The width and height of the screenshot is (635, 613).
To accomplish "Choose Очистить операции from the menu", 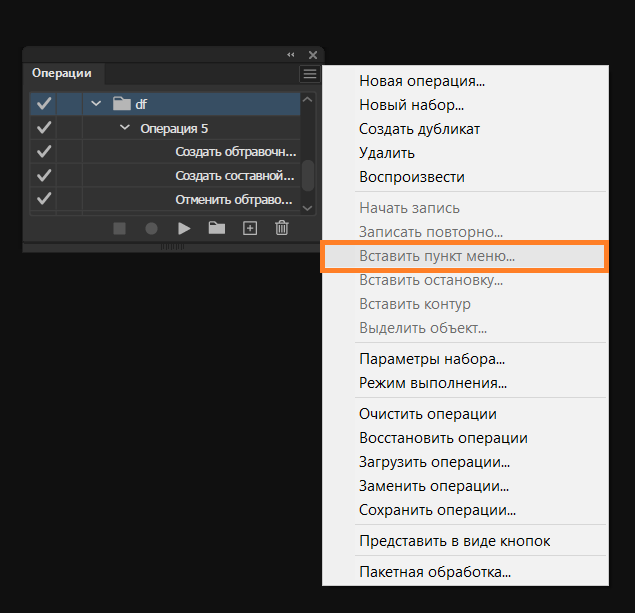I will [465, 414].
